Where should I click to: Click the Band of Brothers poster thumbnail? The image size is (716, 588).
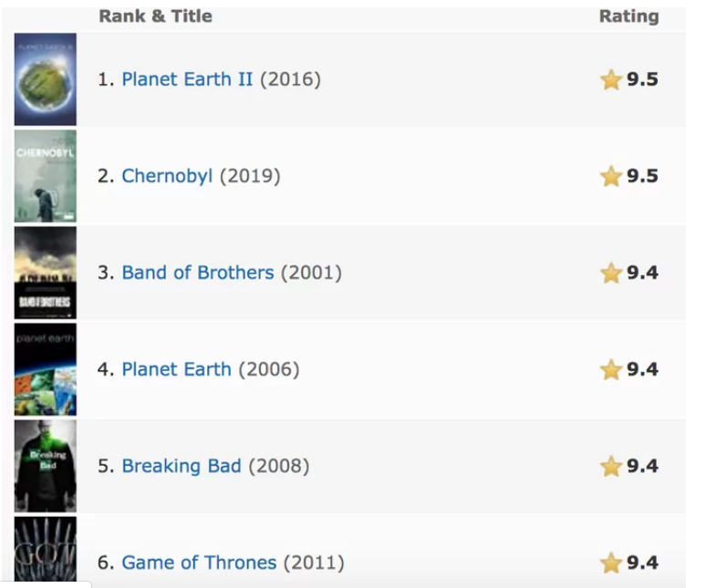[46, 273]
